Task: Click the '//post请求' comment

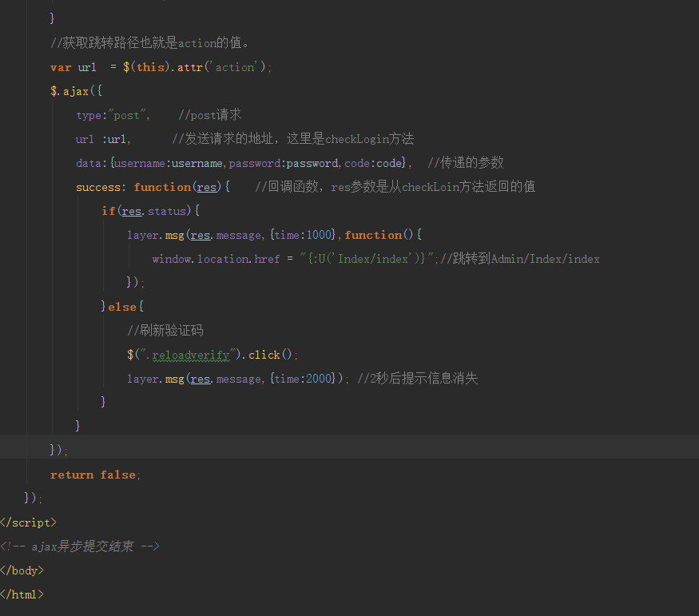Action: (210, 115)
